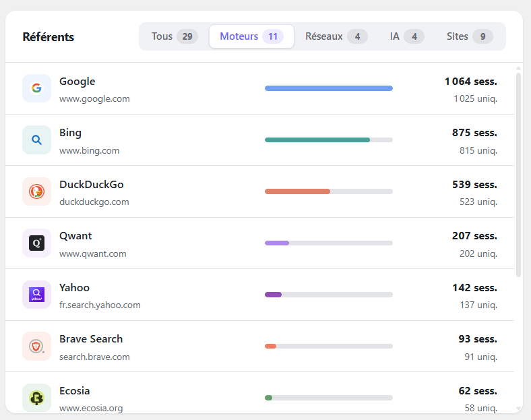Click the 93 sess. value
This screenshot has height=420, width=531.
(478, 339)
